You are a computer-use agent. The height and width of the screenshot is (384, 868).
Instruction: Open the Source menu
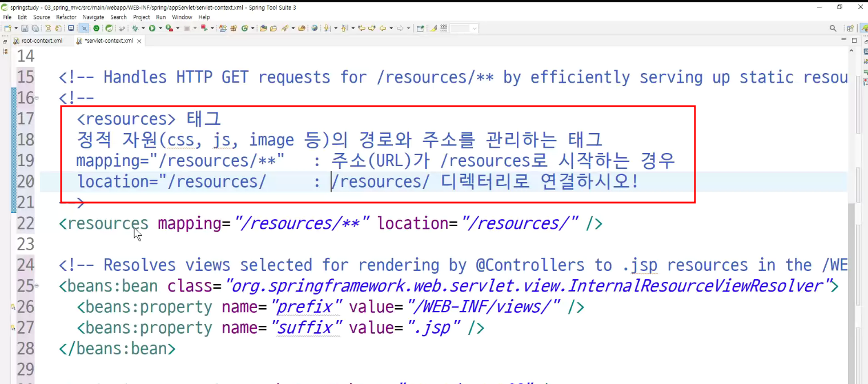(x=42, y=17)
